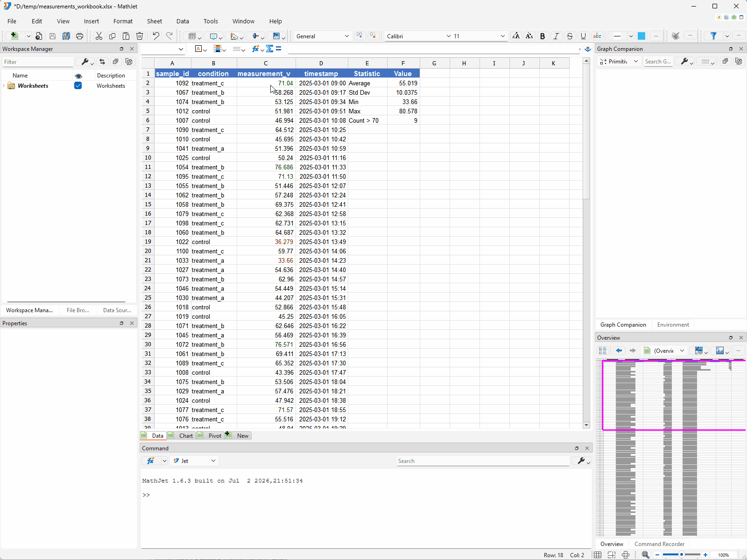Click the blue funnel filter icon
The image size is (747, 560).
click(713, 36)
